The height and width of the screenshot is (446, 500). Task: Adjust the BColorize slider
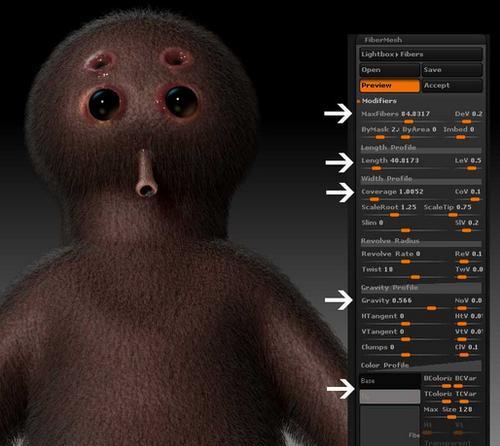pos(437,381)
